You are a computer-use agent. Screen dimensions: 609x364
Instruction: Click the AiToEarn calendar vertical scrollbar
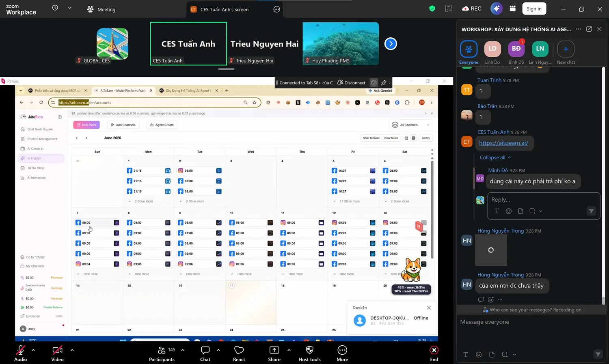click(432, 209)
